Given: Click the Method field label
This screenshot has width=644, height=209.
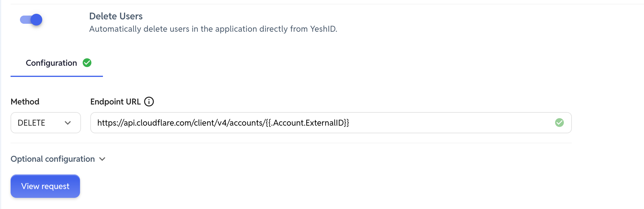Looking at the screenshot, I should 25,102.
